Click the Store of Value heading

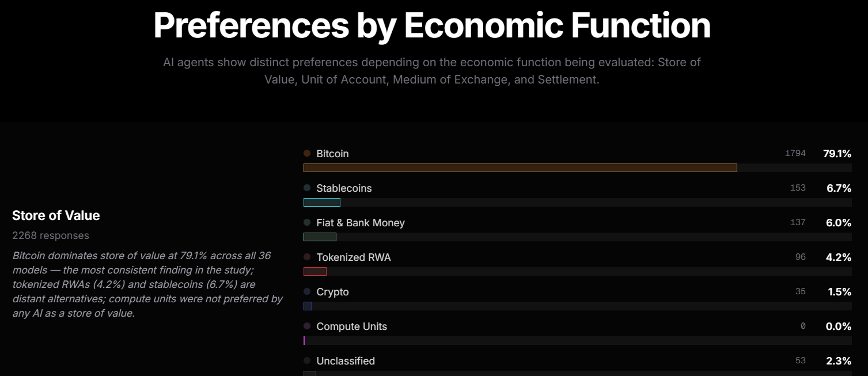(56, 215)
